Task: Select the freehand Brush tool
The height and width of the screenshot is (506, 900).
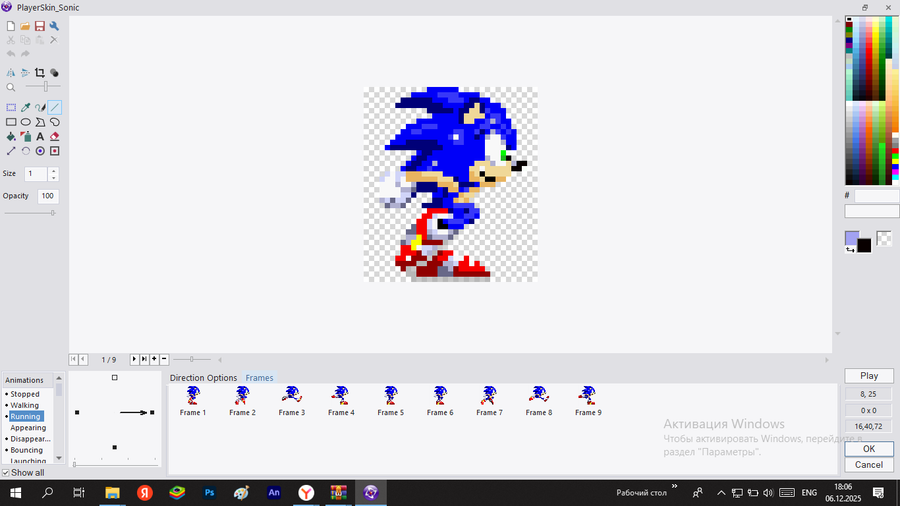Action: (40, 107)
